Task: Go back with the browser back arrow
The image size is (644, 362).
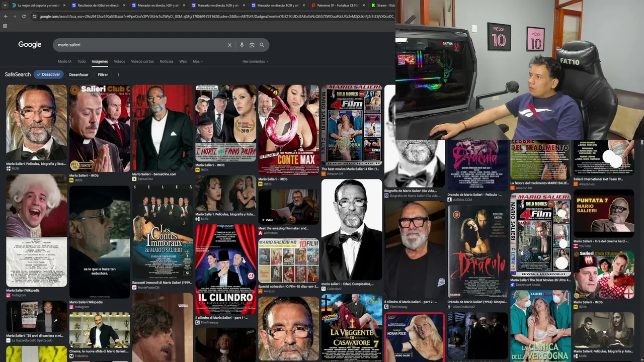Action: (6, 16)
